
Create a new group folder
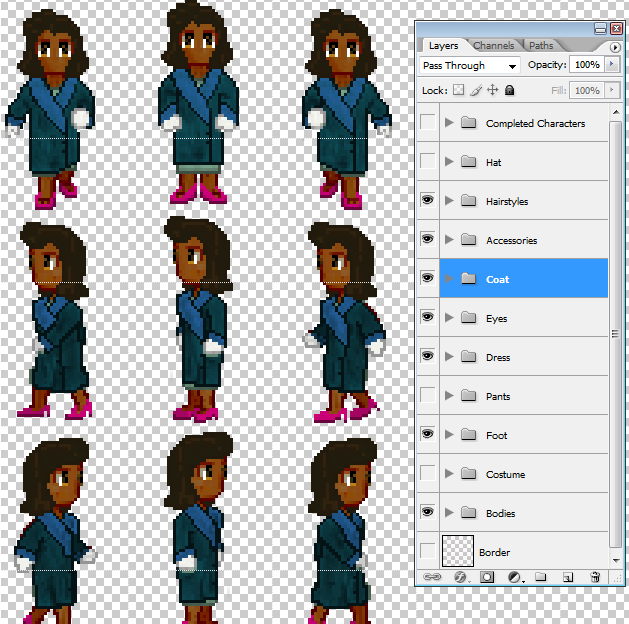[541, 577]
